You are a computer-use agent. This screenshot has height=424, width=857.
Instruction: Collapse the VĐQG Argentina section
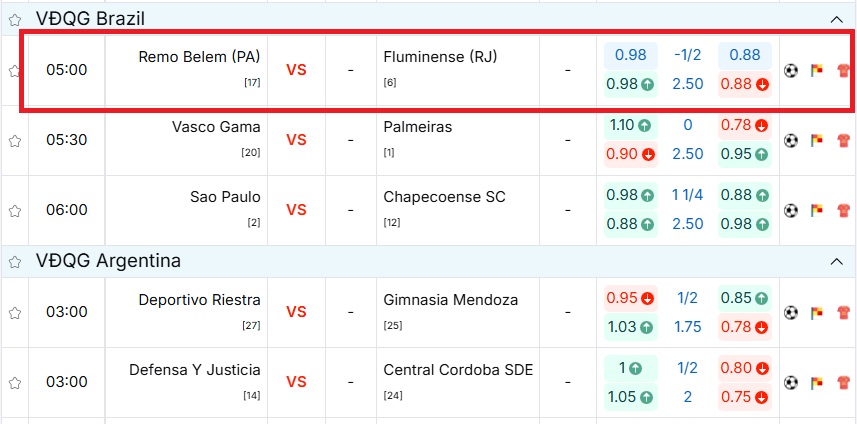836,262
